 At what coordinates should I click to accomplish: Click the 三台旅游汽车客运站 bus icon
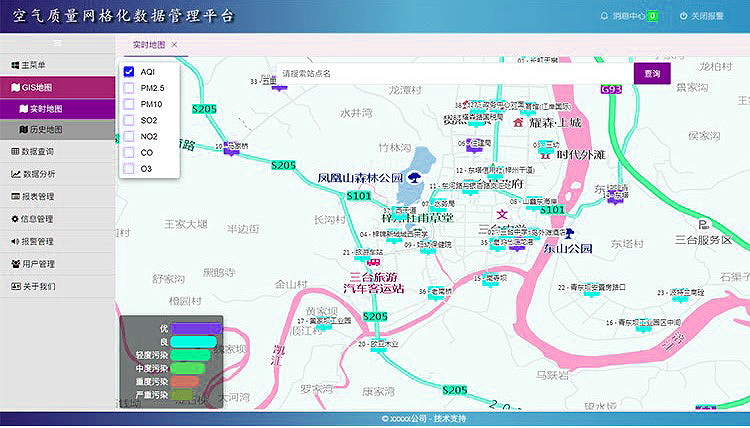[374, 263]
